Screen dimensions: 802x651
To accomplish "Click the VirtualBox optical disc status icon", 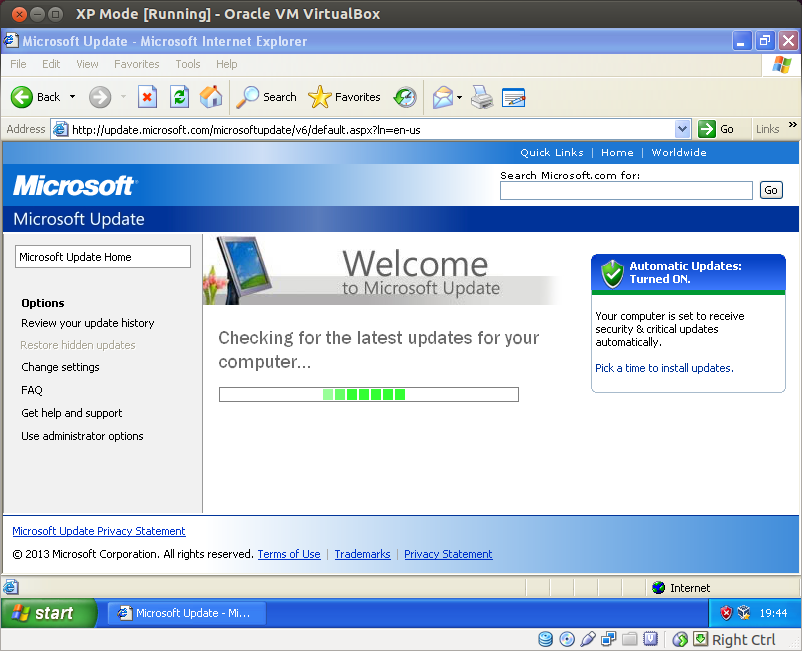I will coord(567,639).
